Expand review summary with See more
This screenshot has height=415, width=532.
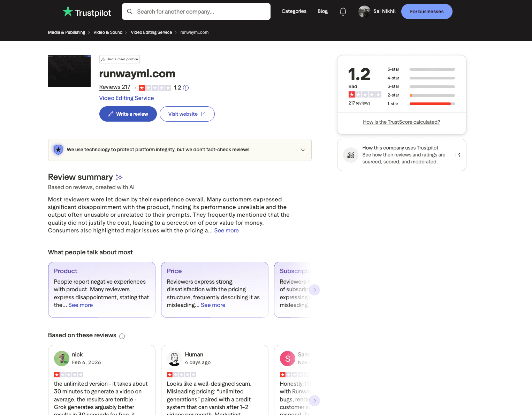point(227,230)
